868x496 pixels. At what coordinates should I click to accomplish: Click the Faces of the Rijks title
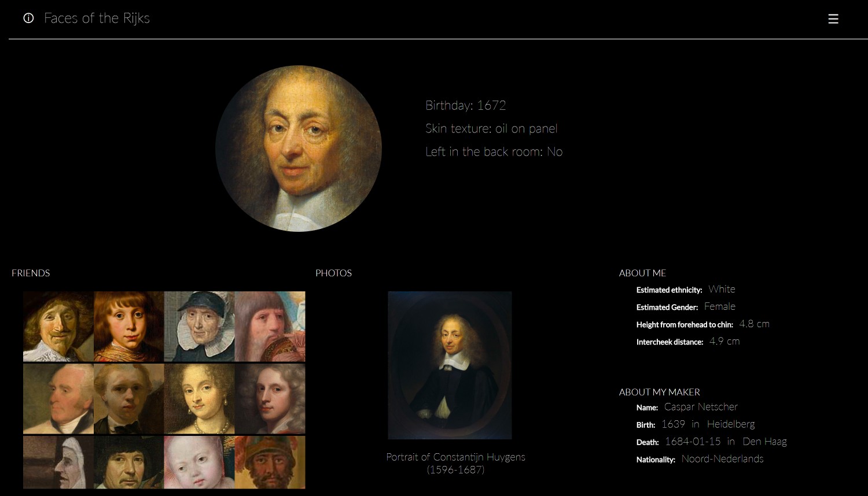coord(97,18)
